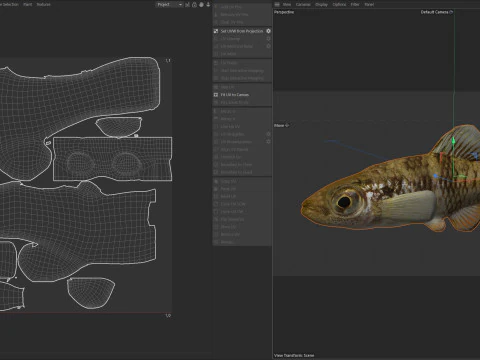Open the viewport Options menu
This screenshot has height=360, width=480.
point(339,4)
